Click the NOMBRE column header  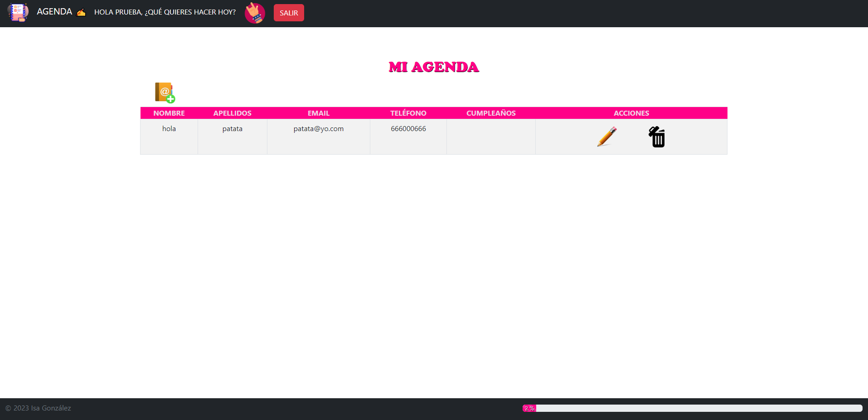tap(169, 113)
